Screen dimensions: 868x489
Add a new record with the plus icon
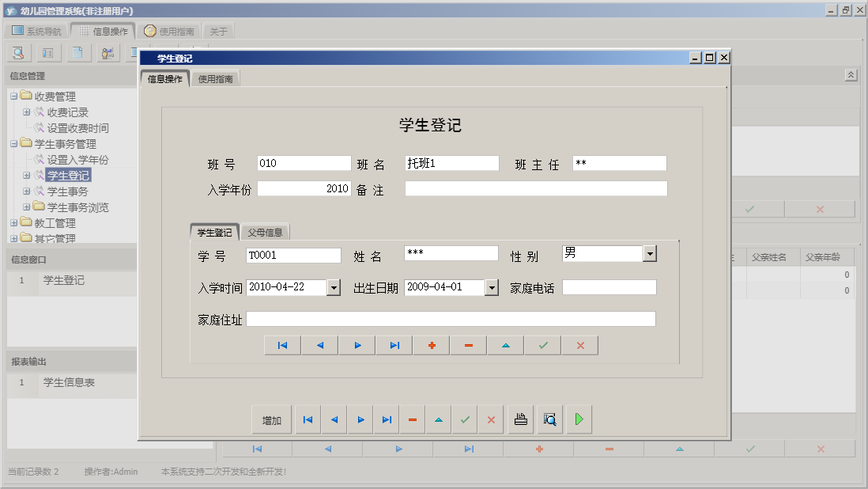click(431, 345)
